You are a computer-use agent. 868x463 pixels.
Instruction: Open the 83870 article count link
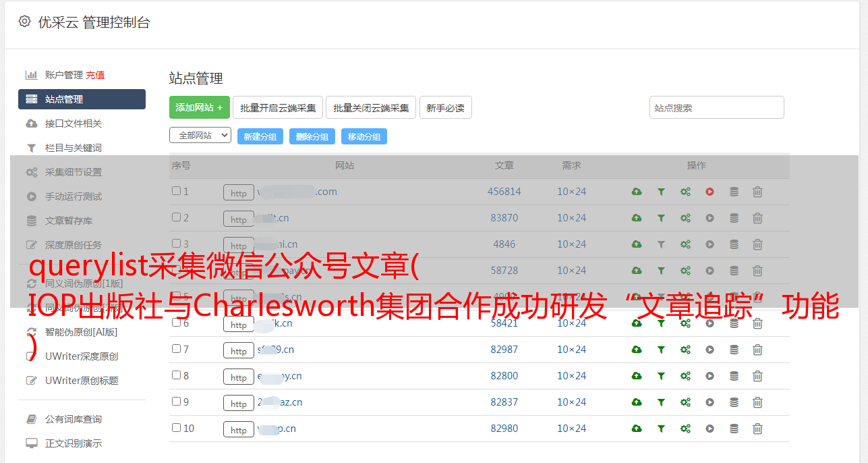click(504, 218)
